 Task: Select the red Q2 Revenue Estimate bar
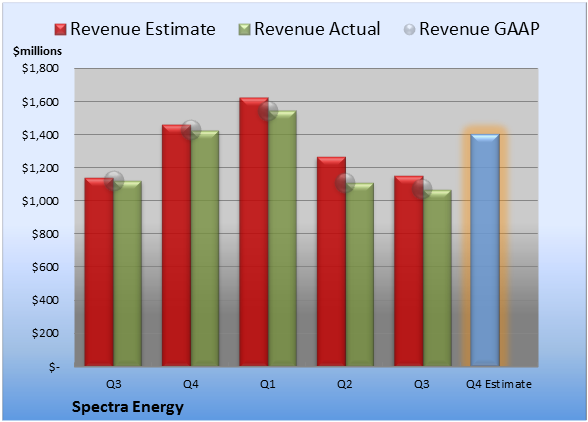tap(332, 261)
